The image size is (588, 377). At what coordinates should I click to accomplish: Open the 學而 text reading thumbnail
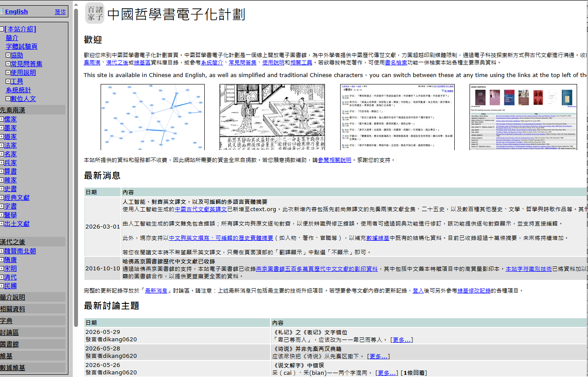click(397, 117)
